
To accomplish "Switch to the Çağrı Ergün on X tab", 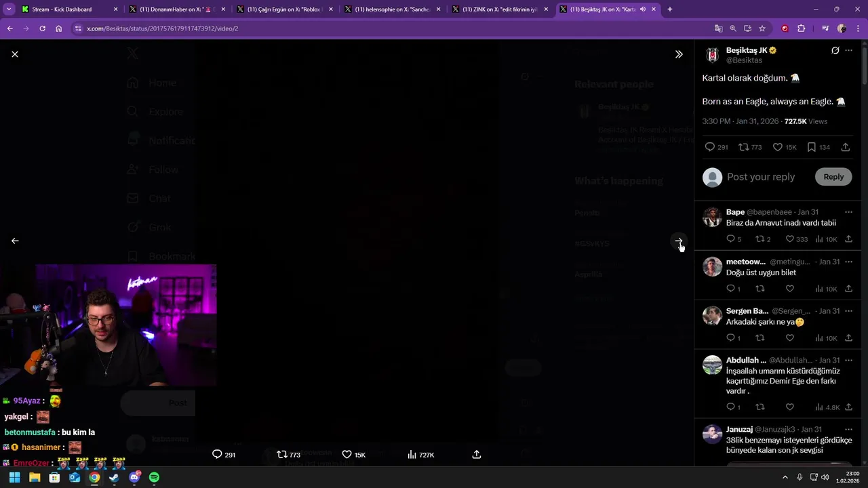I will coord(285,9).
